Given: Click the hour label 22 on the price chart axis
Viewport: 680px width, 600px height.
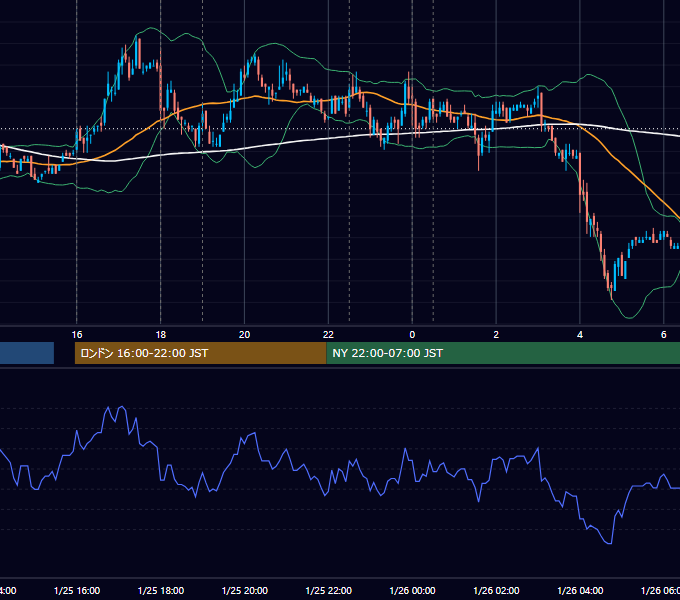Looking at the screenshot, I should pyautogui.click(x=328, y=335).
